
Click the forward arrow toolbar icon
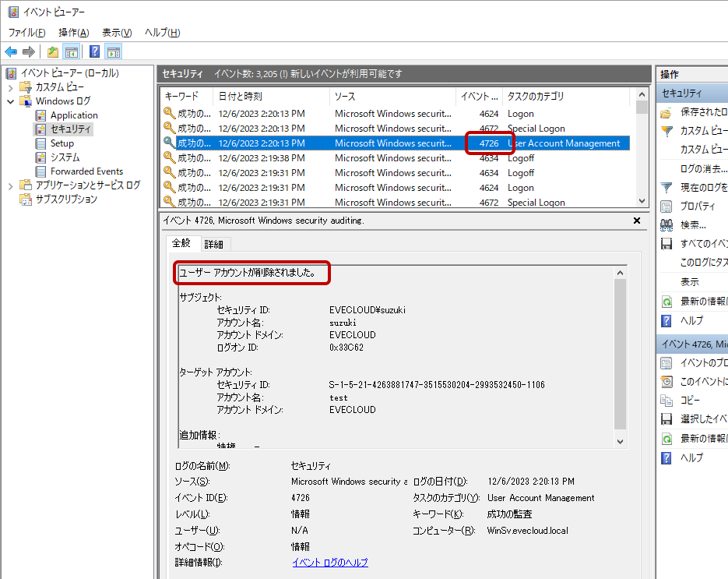29,52
